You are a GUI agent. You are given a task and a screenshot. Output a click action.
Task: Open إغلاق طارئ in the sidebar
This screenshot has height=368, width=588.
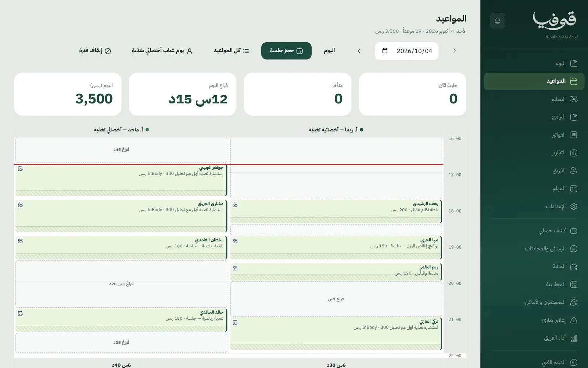point(534,320)
